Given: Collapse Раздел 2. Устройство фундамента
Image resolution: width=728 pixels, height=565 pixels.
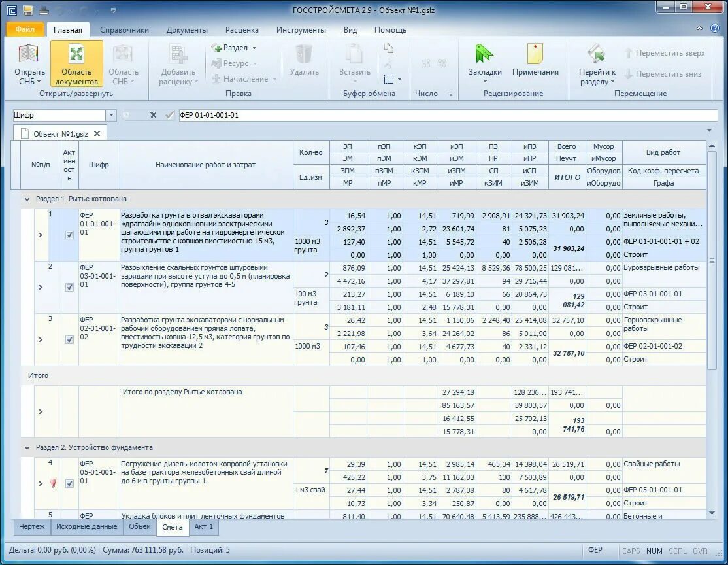Looking at the screenshot, I should [27, 447].
